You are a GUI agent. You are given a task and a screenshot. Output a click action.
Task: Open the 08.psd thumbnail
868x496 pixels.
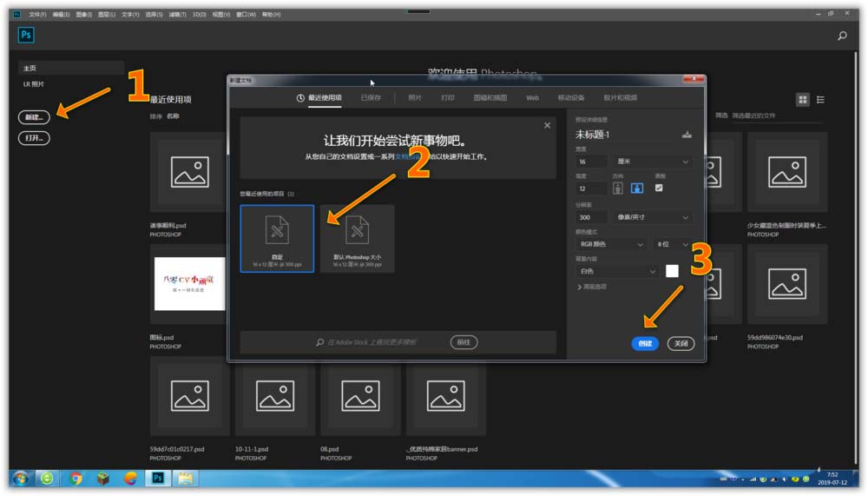pyautogui.click(x=360, y=396)
